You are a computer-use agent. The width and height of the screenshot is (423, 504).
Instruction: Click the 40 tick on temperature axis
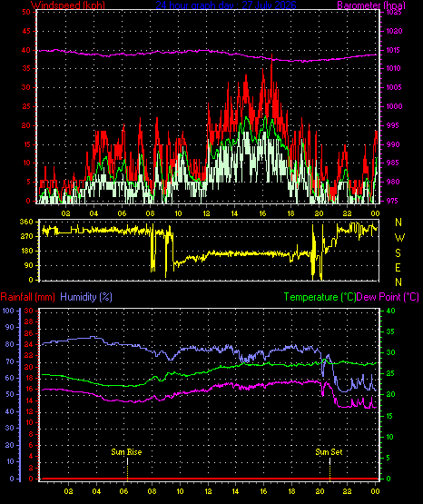point(390,311)
